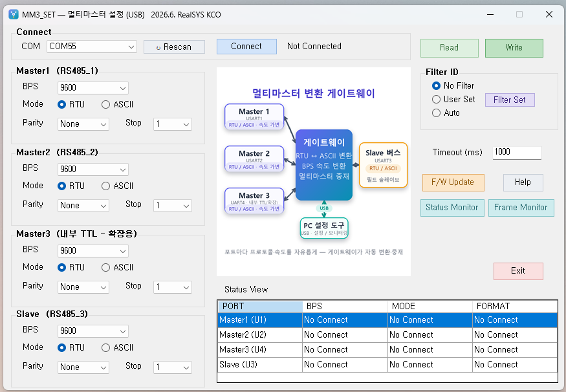This screenshot has width=566, height=392.
Task: Open the Frame Monitor
Action: coord(521,208)
